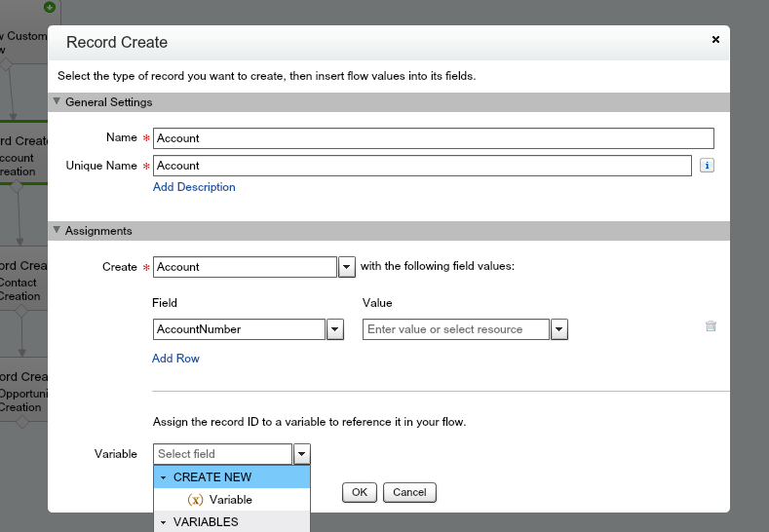The width and height of the screenshot is (769, 532).
Task: Collapse the CREATE NEW group header
Action: point(164,477)
